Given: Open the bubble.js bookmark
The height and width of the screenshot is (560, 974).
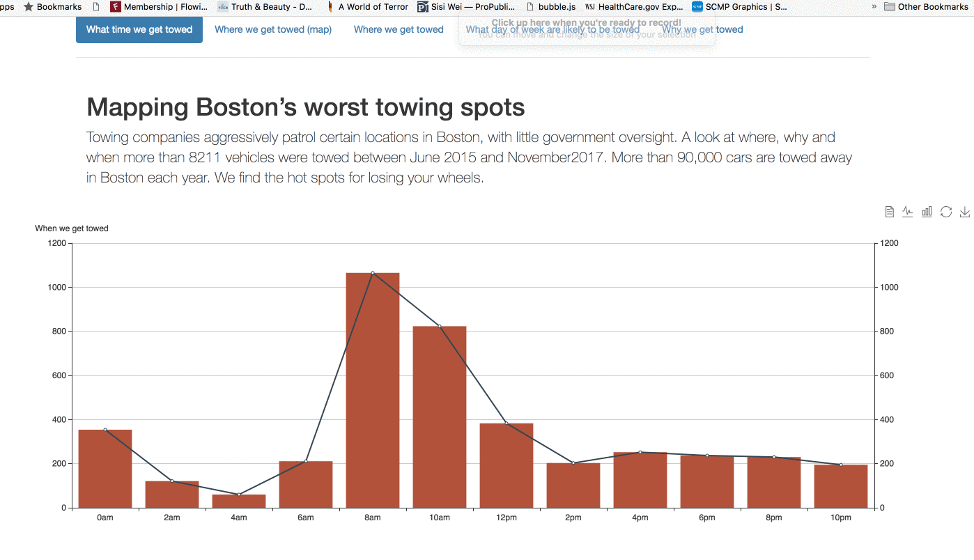Looking at the screenshot, I should 550,7.
